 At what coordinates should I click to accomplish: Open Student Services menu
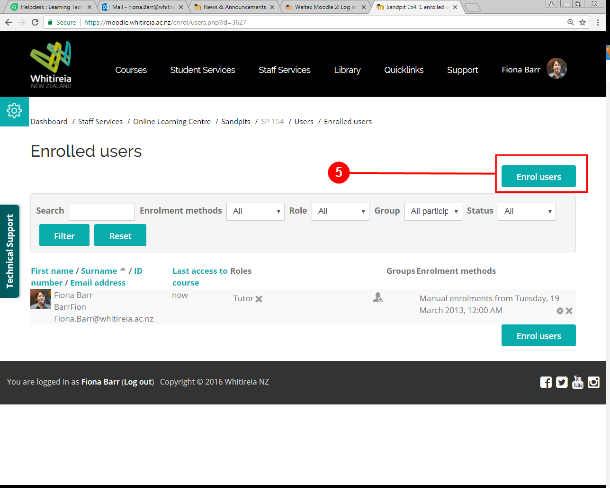203,70
